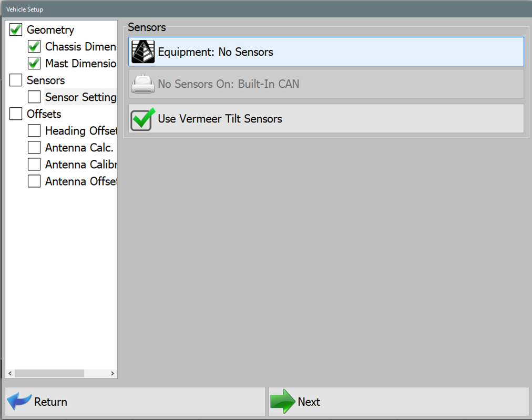Click the right arrow of the tree scrollbar

click(x=112, y=373)
